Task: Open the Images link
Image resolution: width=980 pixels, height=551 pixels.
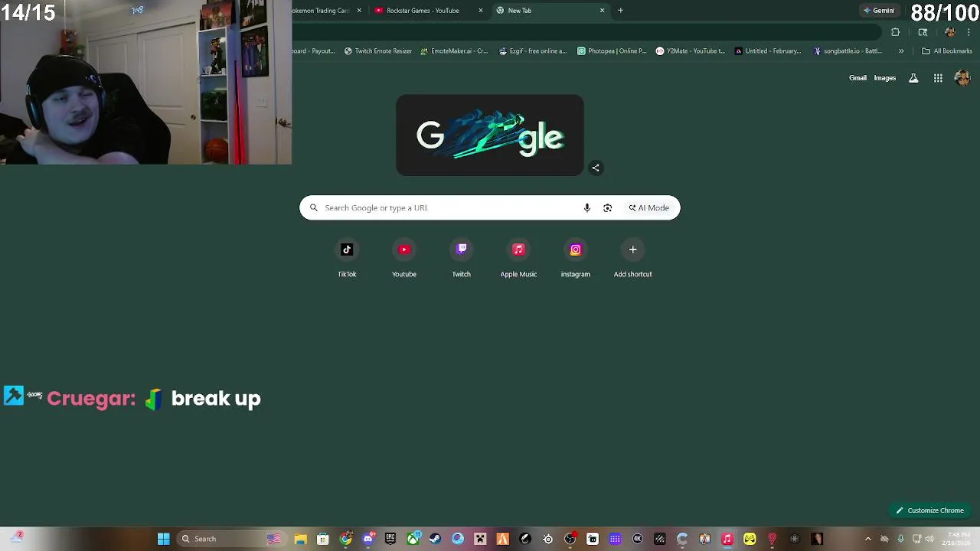Action: pyautogui.click(x=884, y=78)
